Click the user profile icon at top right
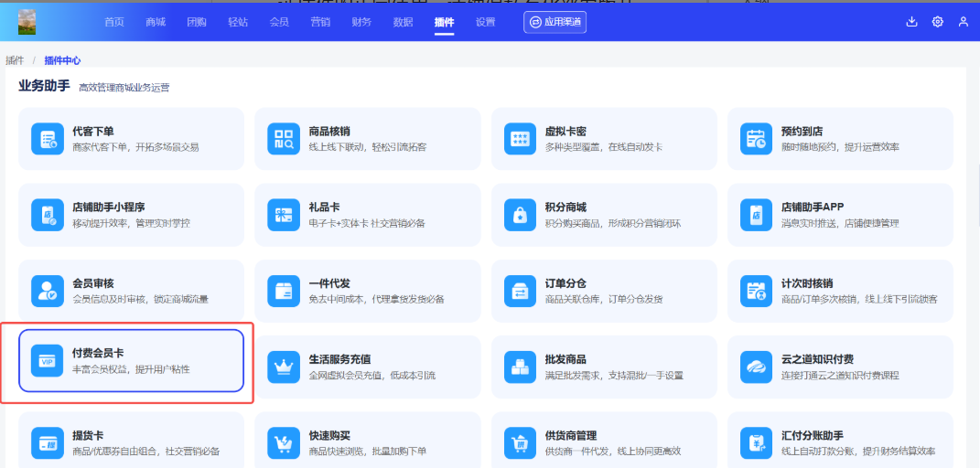 pos(963,22)
